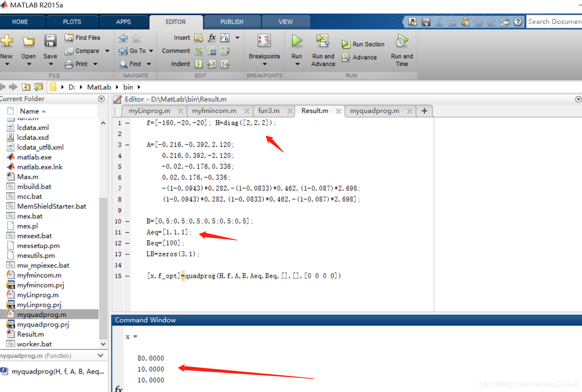The height and width of the screenshot is (392, 582).
Task: Click the Print button
Action: pos(77,64)
